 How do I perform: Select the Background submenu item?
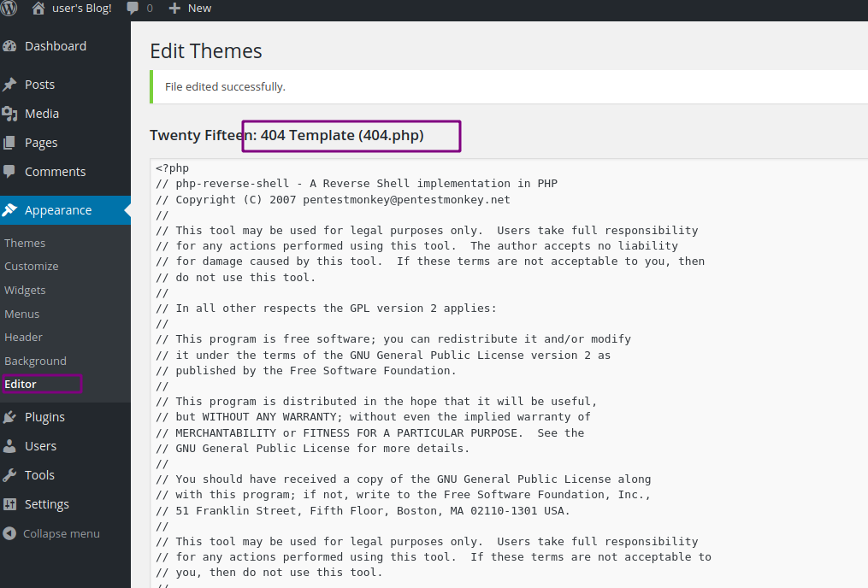click(35, 361)
